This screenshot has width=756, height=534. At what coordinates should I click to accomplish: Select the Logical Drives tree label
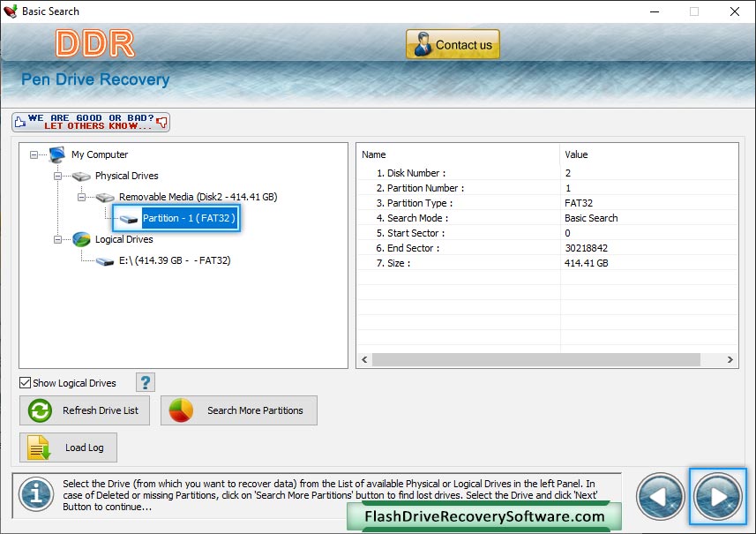click(124, 239)
